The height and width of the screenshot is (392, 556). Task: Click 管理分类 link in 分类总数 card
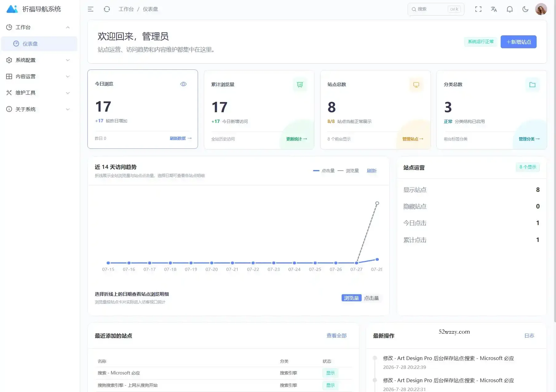(x=529, y=139)
